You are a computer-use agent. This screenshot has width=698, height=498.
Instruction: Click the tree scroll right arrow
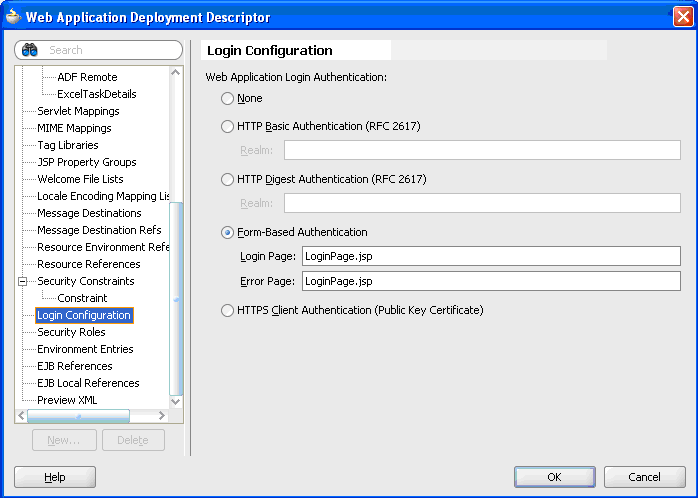162,416
